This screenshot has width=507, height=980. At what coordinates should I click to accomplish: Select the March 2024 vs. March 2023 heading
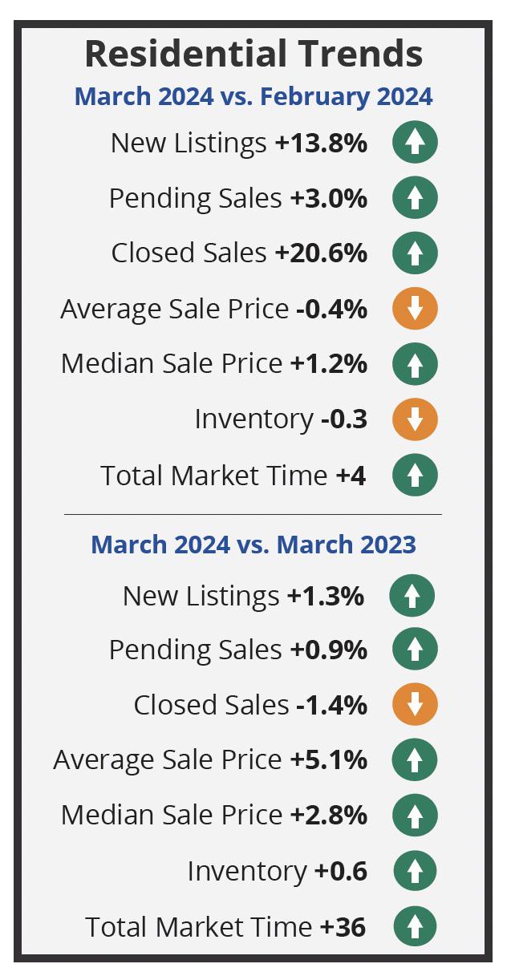(253, 545)
